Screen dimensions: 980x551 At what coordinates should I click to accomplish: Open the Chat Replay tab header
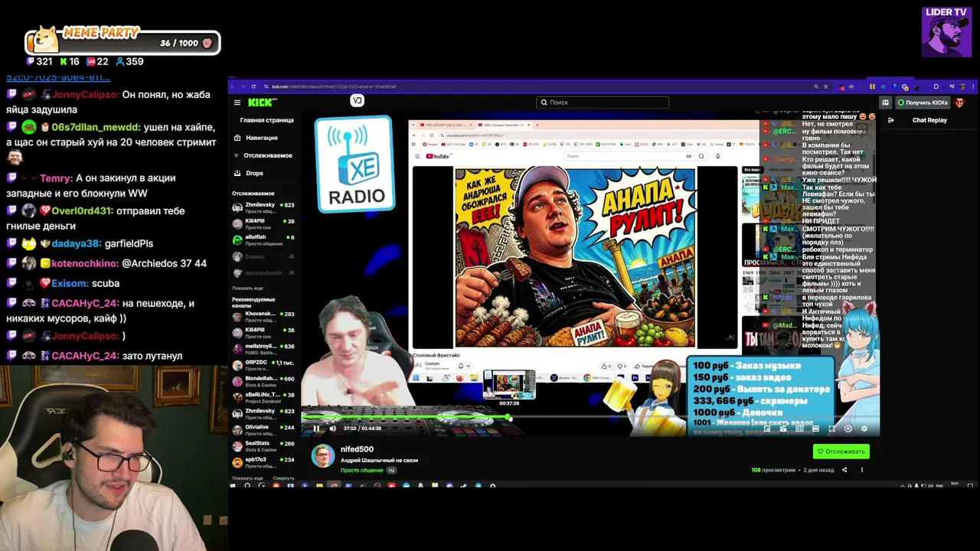[x=929, y=120]
